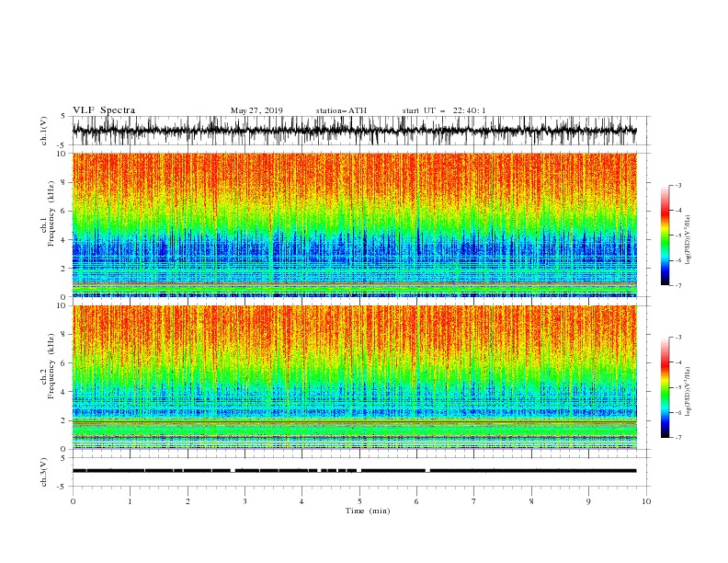728x563 pixels.
Task: Click the "-3" tick on ch.1 colorbar
Action: pyautogui.click(x=677, y=185)
